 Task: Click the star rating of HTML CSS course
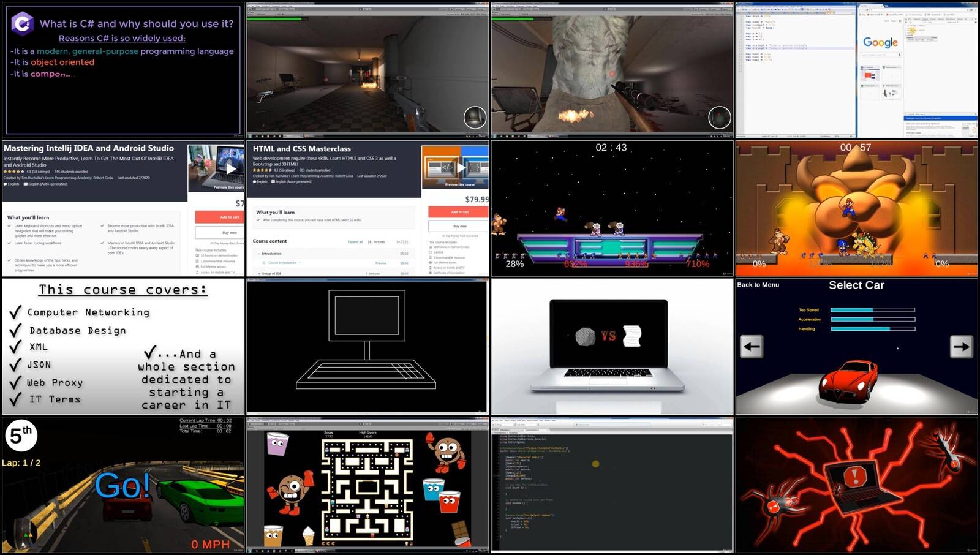[x=262, y=170]
